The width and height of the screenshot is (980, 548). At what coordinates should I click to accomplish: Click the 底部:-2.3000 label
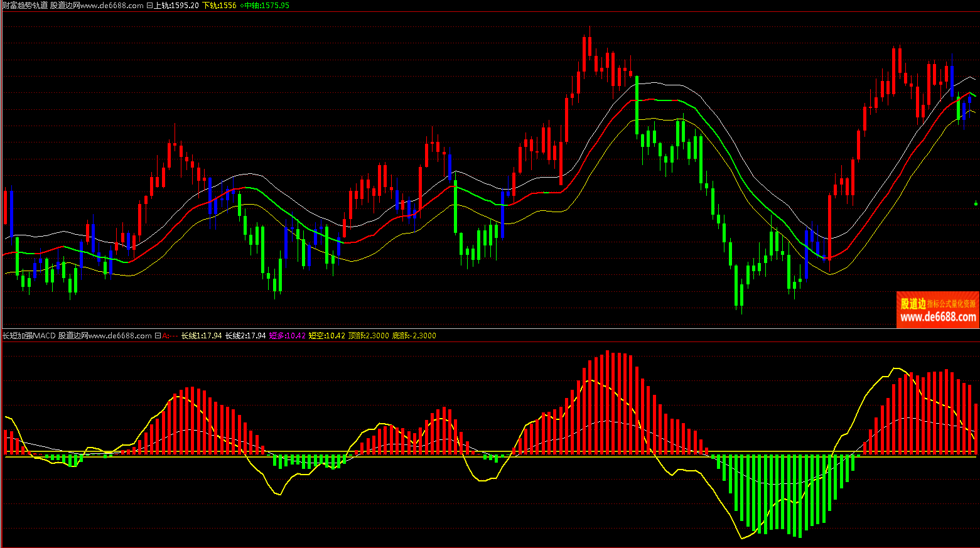coord(414,336)
